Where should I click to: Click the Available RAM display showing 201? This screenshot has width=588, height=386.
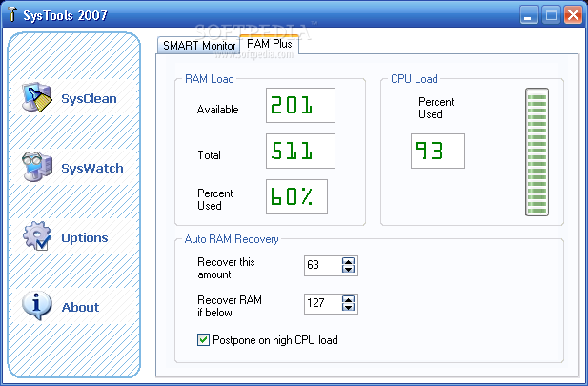(x=300, y=106)
